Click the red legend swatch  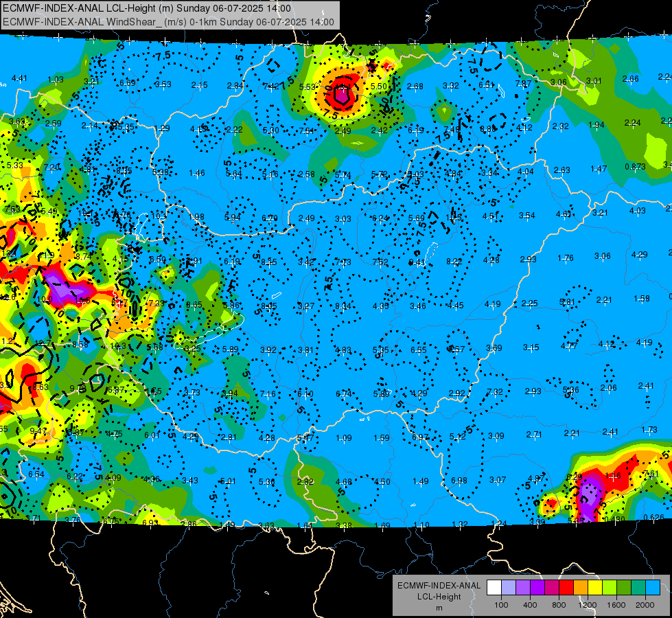point(566,588)
